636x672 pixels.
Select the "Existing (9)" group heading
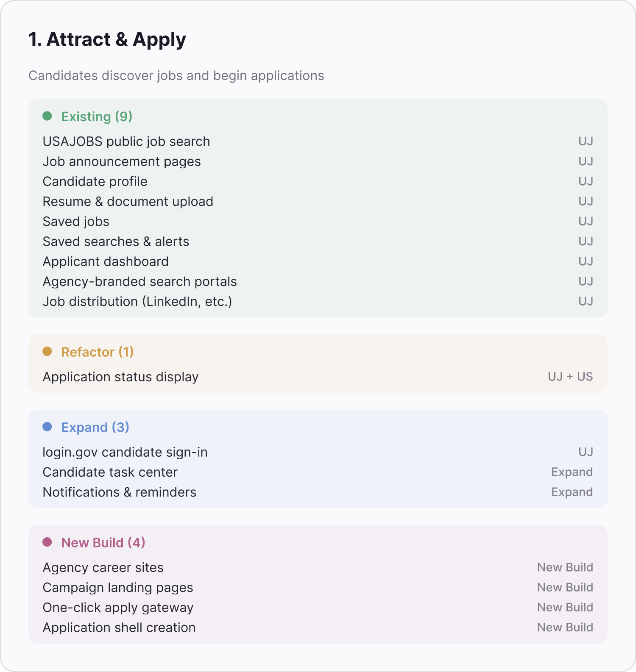(x=97, y=117)
